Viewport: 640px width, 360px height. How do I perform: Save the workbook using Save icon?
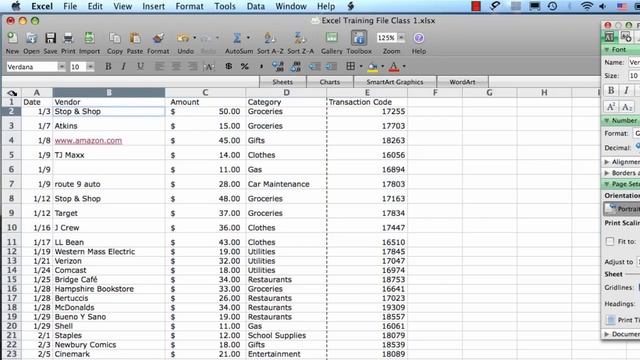pos(50,38)
